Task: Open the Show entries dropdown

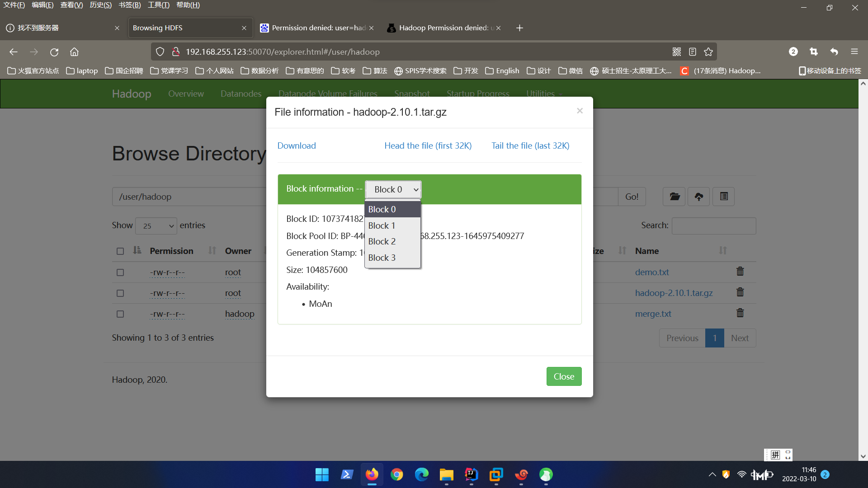Action: tap(156, 225)
